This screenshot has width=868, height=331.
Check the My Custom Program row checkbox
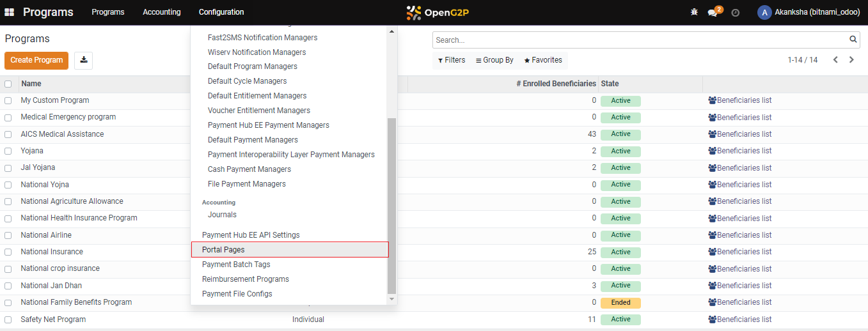(8, 101)
